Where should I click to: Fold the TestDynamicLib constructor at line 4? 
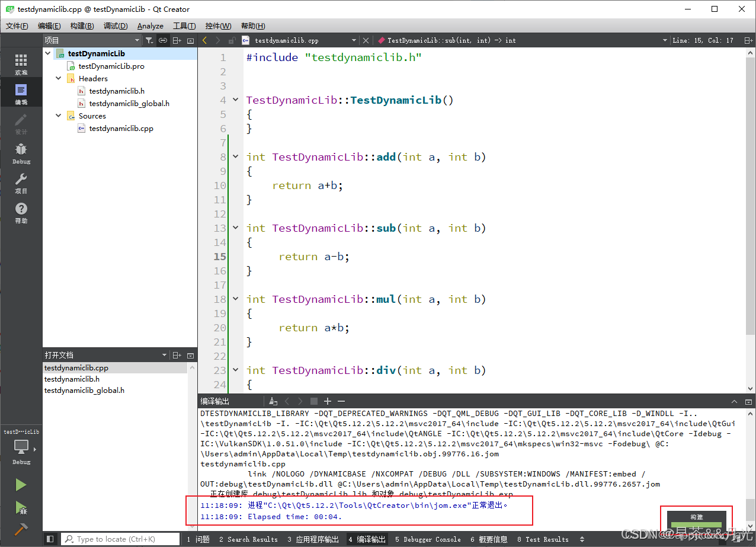(x=235, y=100)
